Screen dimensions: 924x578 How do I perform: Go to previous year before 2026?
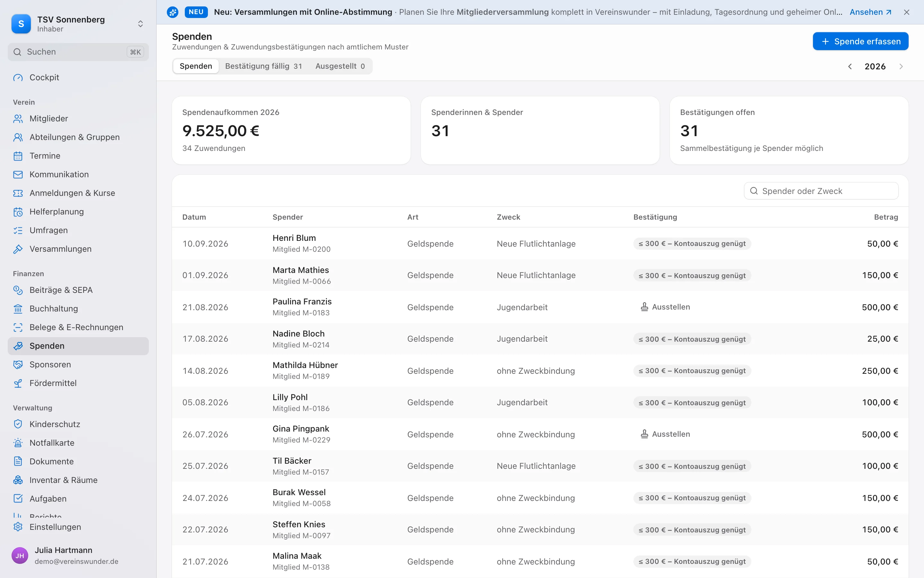click(850, 66)
